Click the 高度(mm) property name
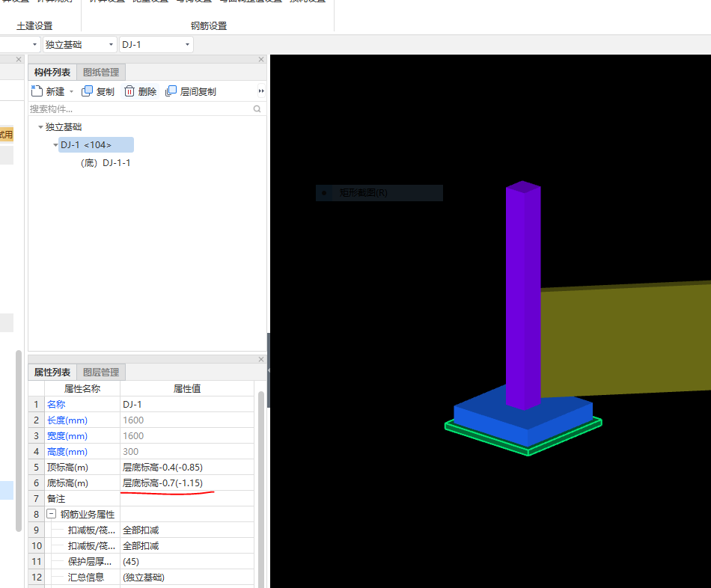This screenshot has width=711, height=588. point(67,452)
